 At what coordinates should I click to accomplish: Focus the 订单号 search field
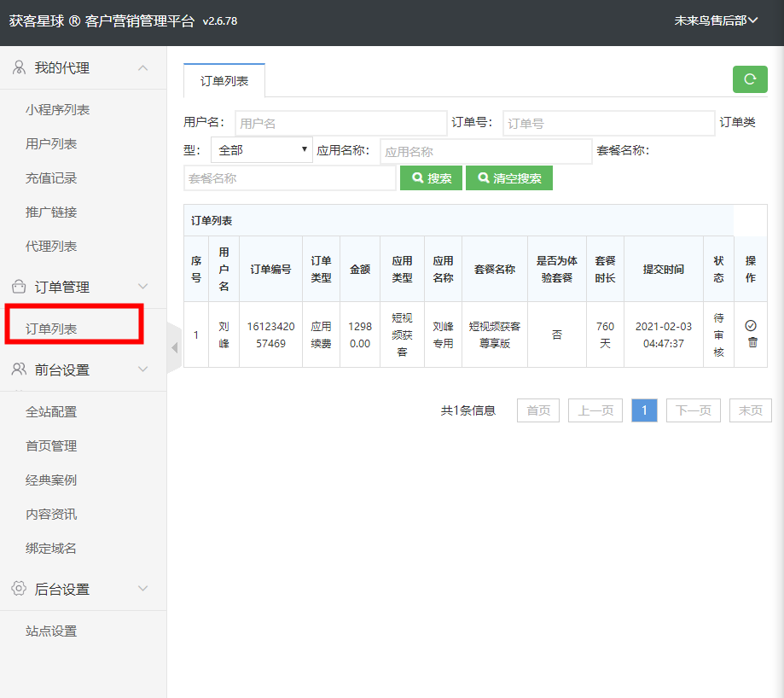coord(608,124)
